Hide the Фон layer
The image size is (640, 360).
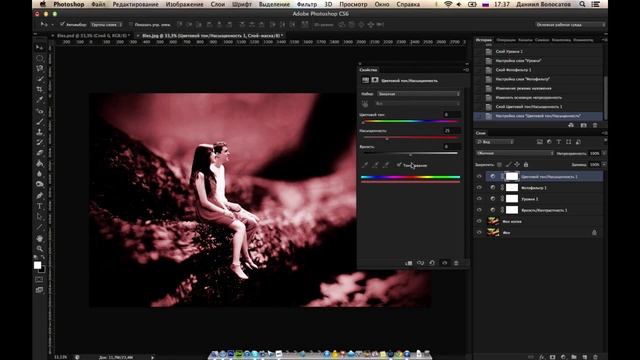click(479, 232)
